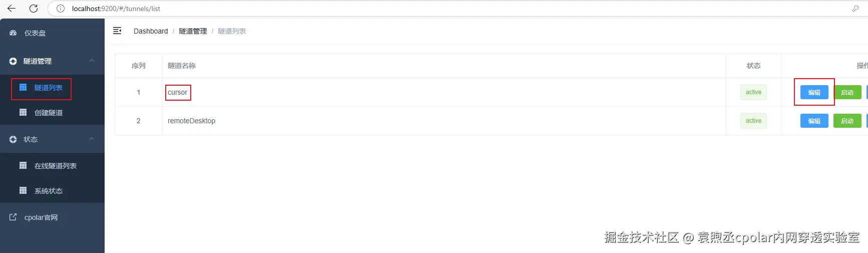Click the grid icon beside 创建隧道

[23, 112]
